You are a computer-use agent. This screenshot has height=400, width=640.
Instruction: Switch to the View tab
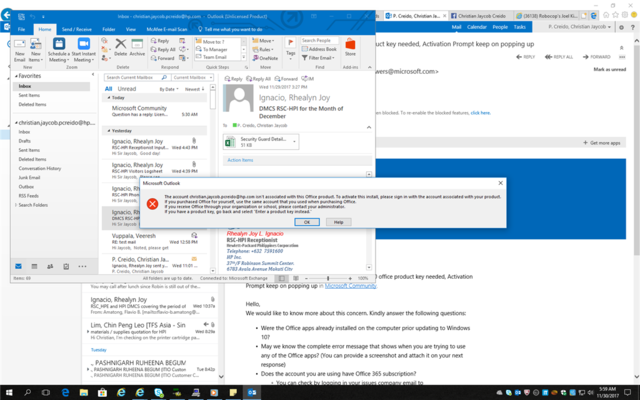131,29
